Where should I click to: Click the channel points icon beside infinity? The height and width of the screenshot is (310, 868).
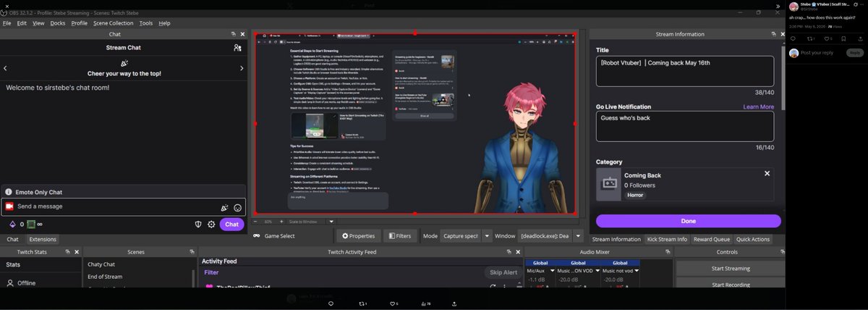(31, 225)
